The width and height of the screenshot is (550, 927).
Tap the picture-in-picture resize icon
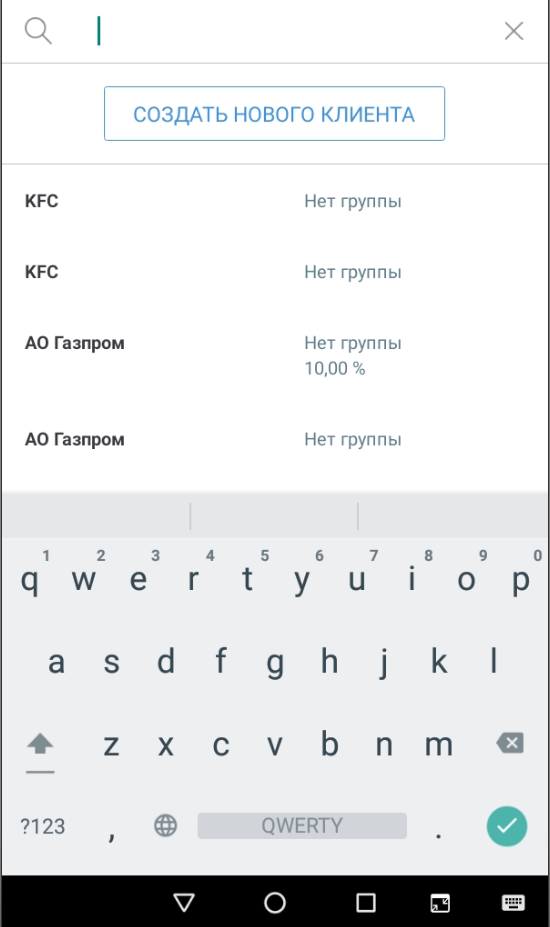pyautogui.click(x=440, y=903)
